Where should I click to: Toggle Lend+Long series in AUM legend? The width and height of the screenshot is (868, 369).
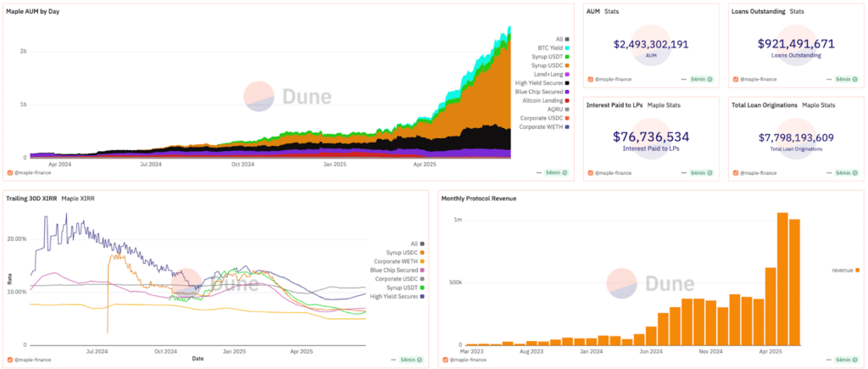pyautogui.click(x=552, y=75)
